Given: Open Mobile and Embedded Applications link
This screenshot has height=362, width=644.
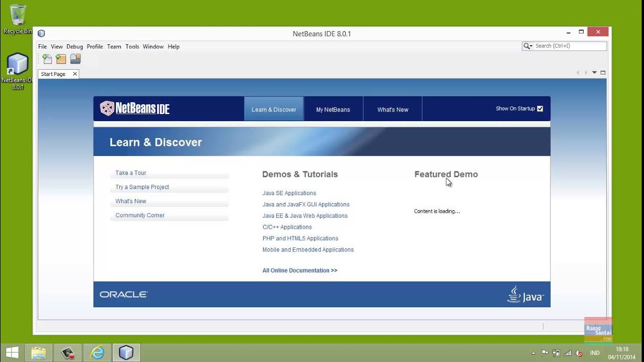Looking at the screenshot, I should [x=308, y=250].
